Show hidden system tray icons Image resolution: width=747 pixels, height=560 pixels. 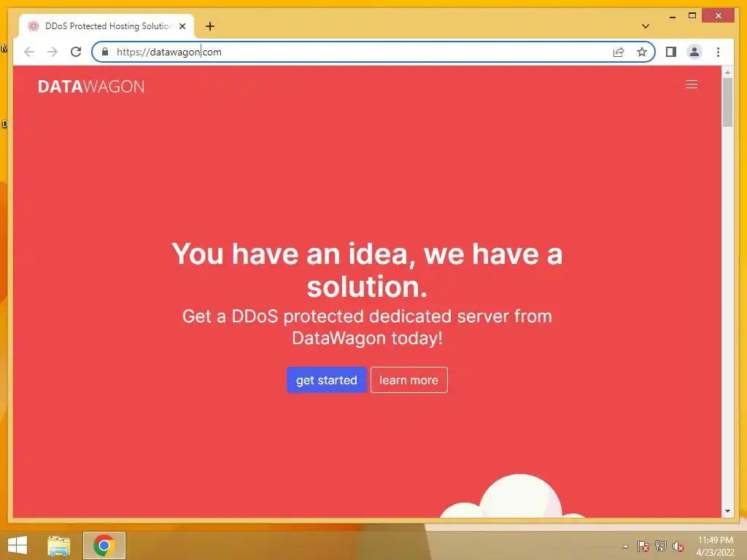click(625, 546)
